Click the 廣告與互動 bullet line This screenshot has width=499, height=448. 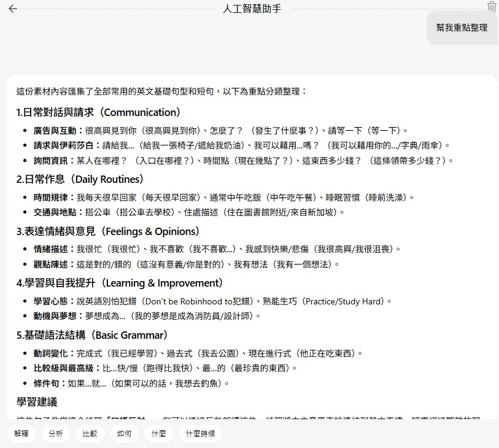220,131
